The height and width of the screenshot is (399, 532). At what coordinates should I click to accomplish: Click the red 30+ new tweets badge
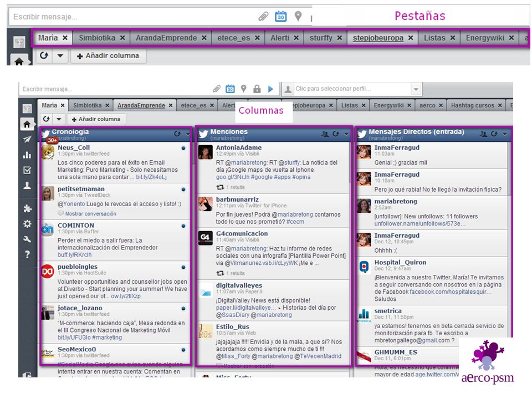(52, 140)
